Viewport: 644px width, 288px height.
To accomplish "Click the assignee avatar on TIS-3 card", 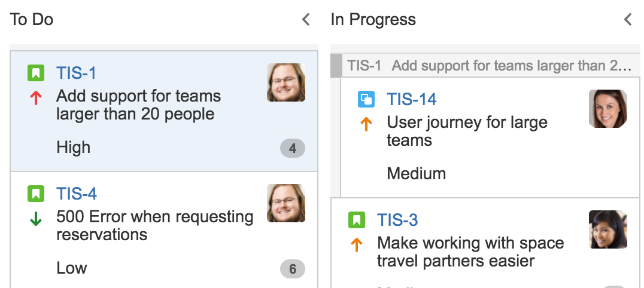I will pyautogui.click(x=608, y=229).
